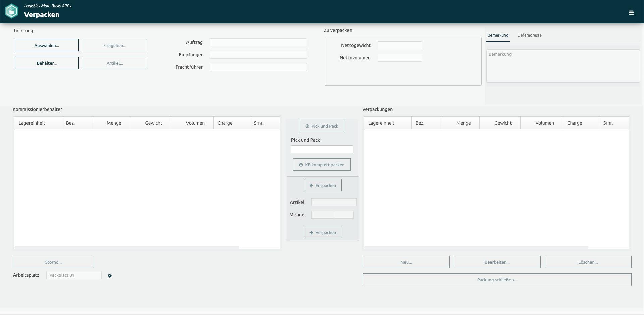Focus the Pick und Pack input field
644x315 pixels.
[x=322, y=149]
